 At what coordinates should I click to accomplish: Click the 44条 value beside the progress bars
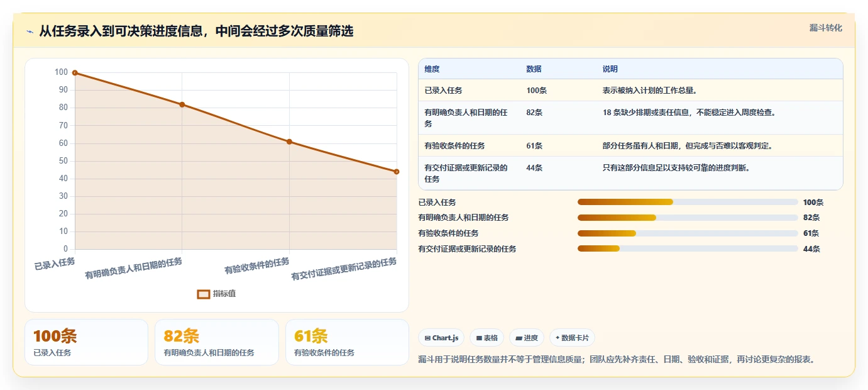pos(811,249)
